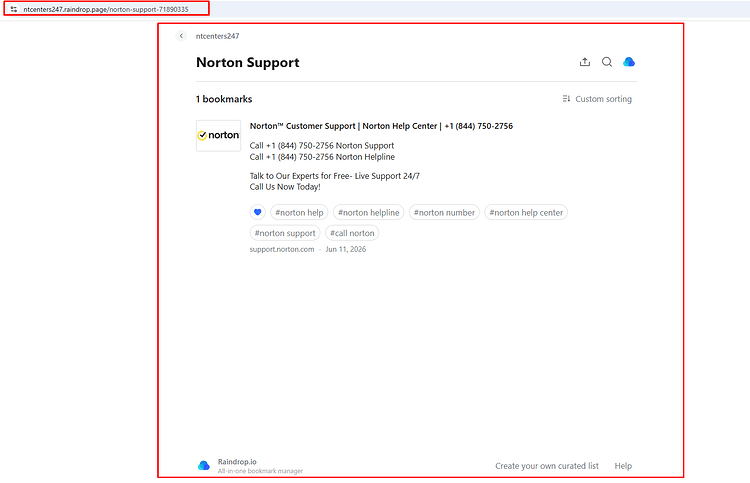The image size is (750, 483).
Task: Click the blue heart favorite icon
Action: click(257, 212)
